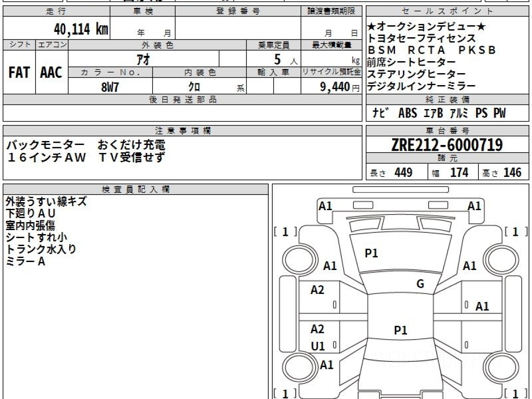Viewport: 532px width, 399px height.
Task: Click the 乗車定員 header
Action: point(274,45)
